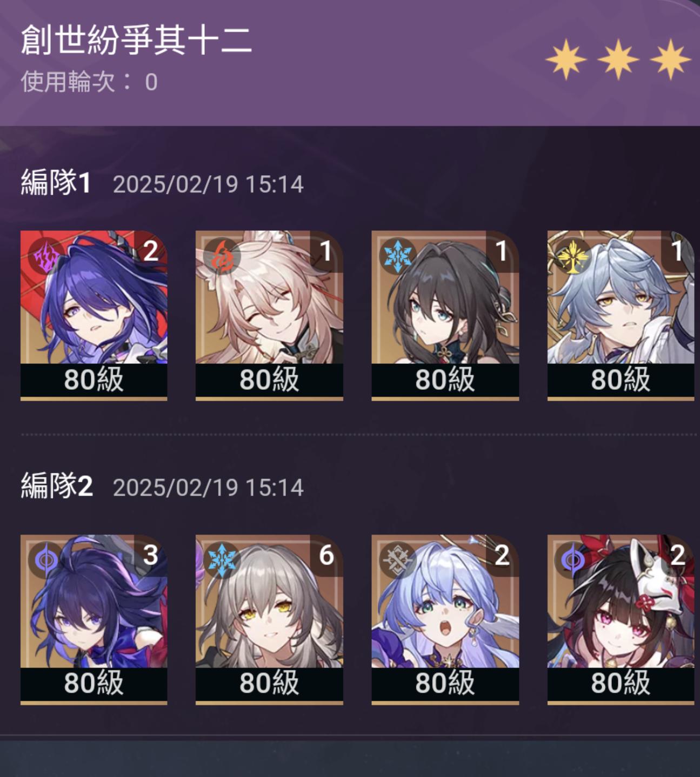Click the Quantum element icon on the fox-mask character
This screenshot has height=777, width=700.
(573, 560)
